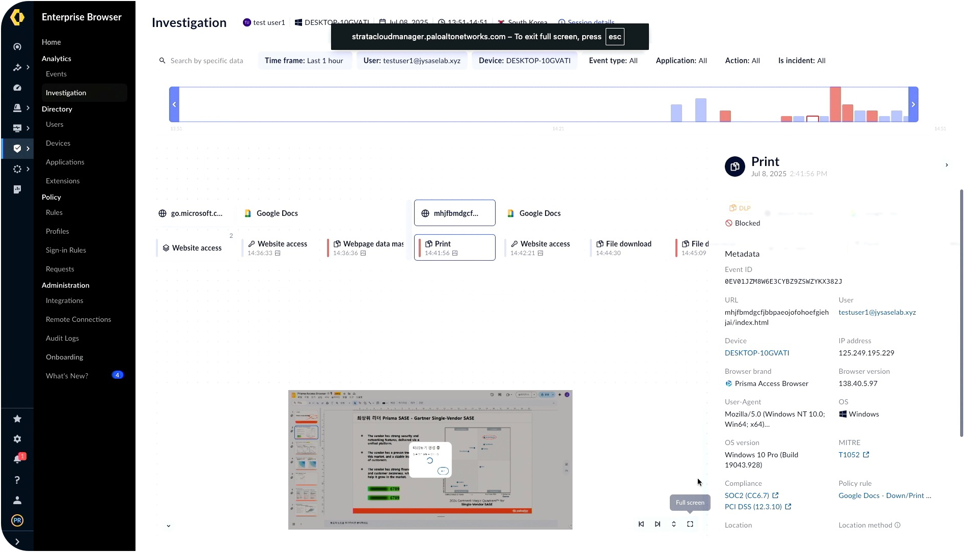This screenshot has width=980, height=552.
Task: Expand the sidebar with bottom chevron
Action: tap(17, 542)
